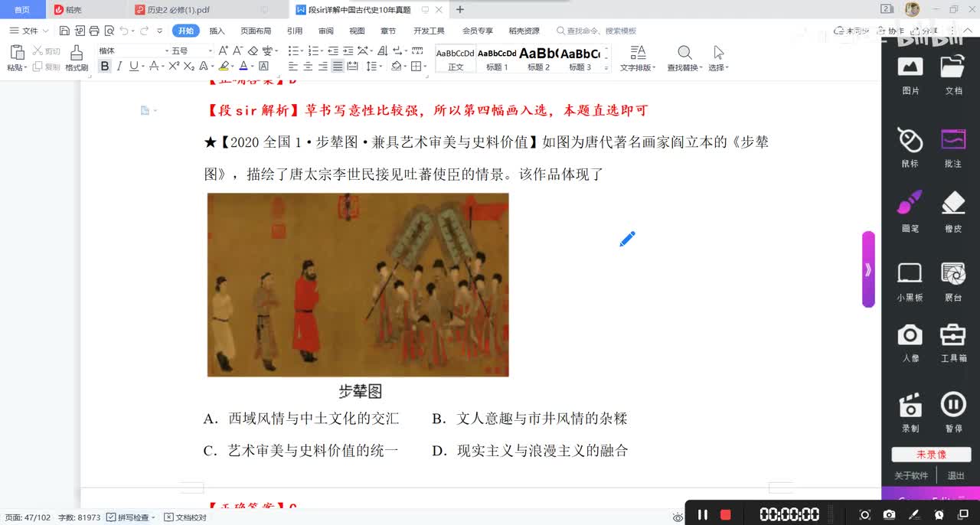Open the 小黑板 (Blackboard) tool

pyautogui.click(x=910, y=282)
